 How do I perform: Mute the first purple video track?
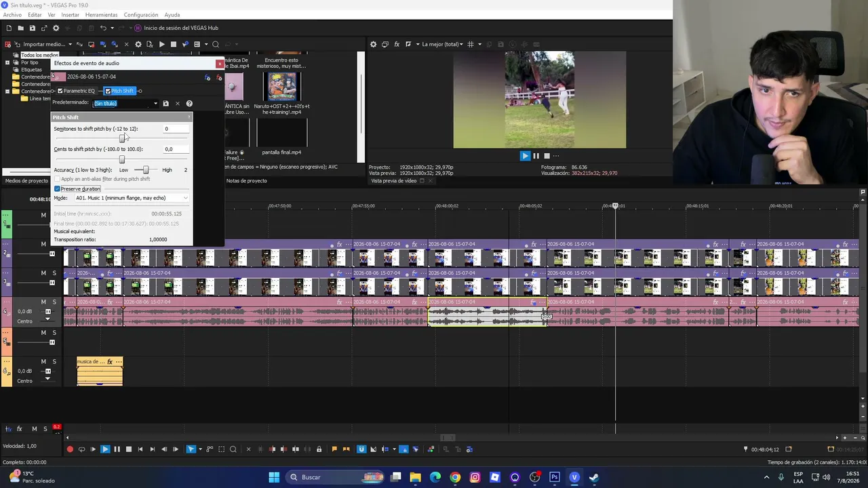(x=43, y=244)
